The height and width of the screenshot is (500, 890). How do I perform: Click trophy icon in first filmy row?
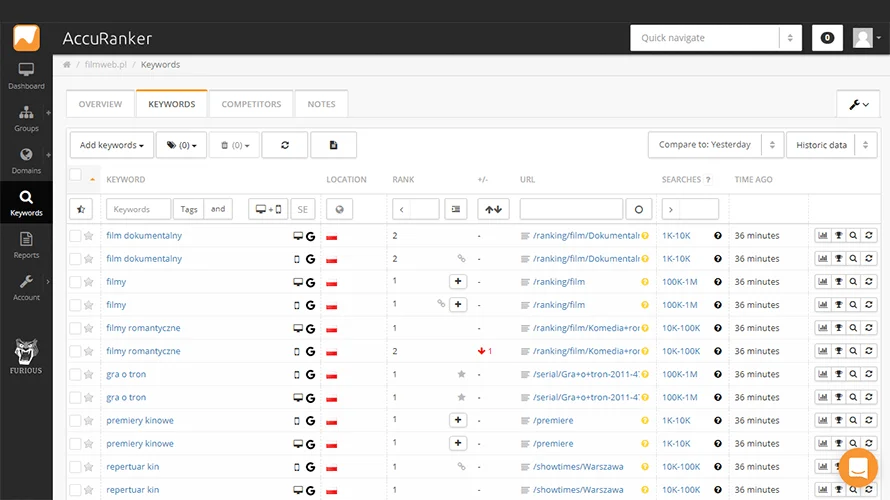pos(838,281)
